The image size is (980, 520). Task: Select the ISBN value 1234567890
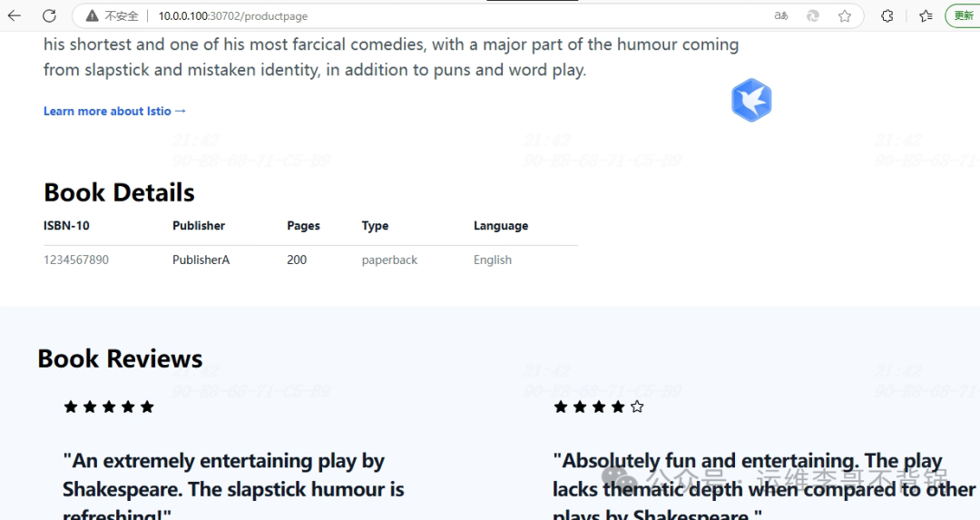tap(76, 260)
